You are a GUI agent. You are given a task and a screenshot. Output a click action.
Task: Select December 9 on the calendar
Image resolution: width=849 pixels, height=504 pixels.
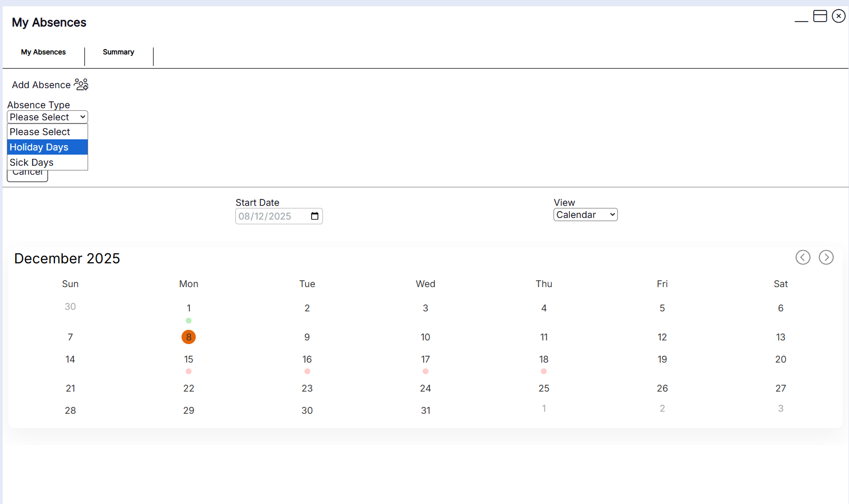coord(307,337)
